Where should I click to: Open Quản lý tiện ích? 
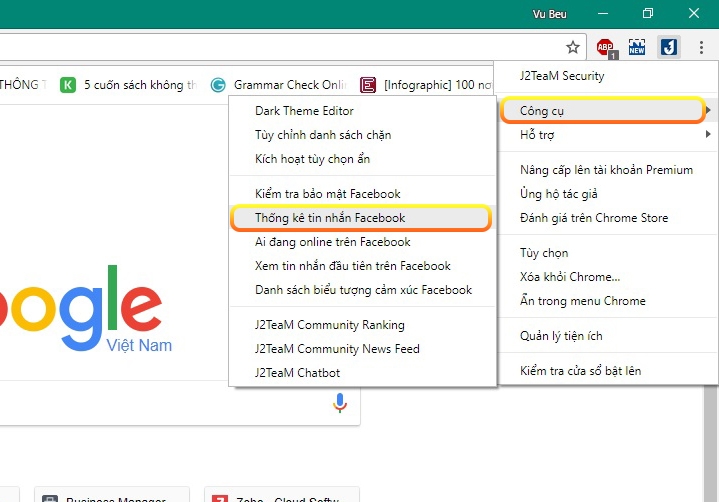coord(561,336)
